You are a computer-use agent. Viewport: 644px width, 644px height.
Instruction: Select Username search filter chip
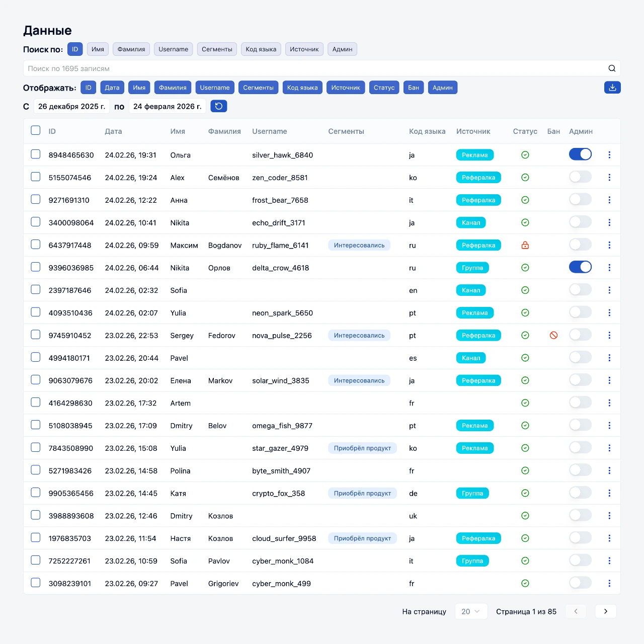(173, 49)
